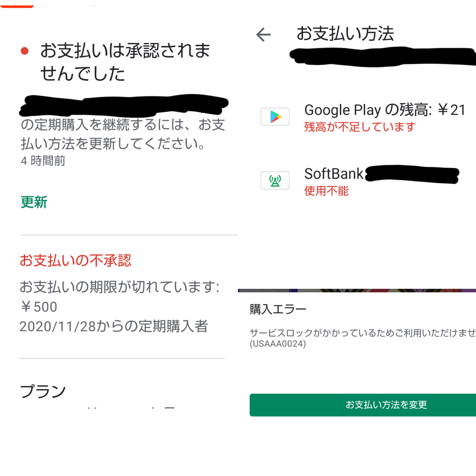Select Google Play の残高 payment method
Viewport: 476px width, 476px height.
[x=363, y=118]
